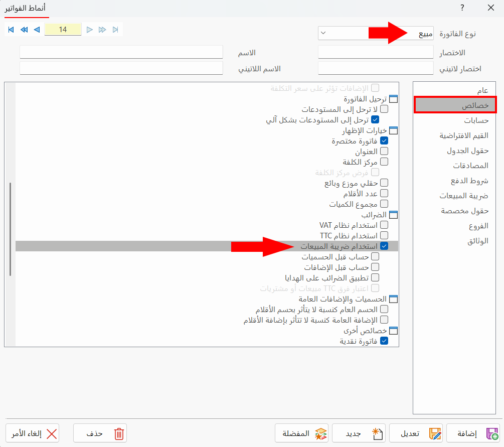Enable عدد الأقلام checkbox
This screenshot has width=504, height=447.
(384, 193)
